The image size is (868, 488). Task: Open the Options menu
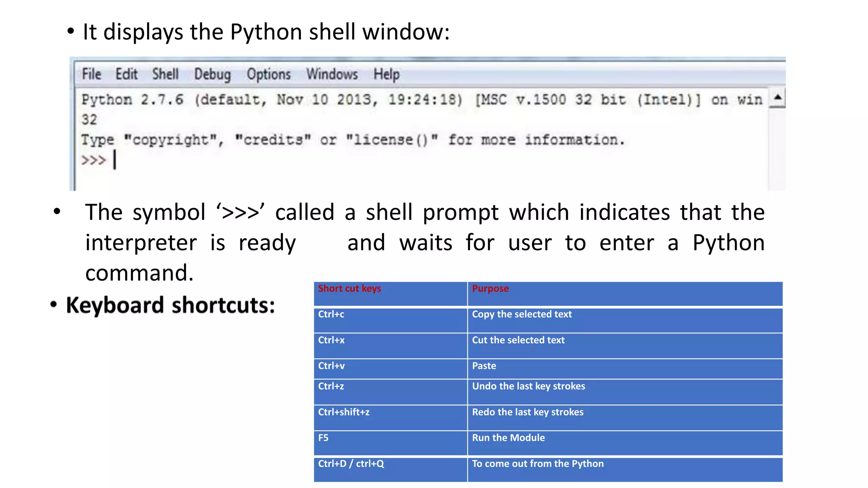point(269,75)
